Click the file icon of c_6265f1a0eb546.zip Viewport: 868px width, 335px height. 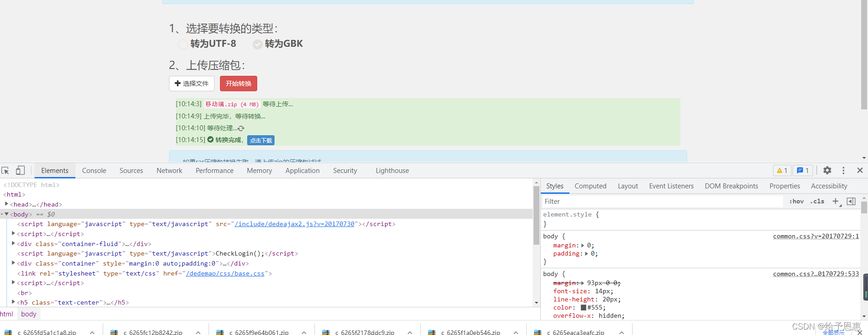pos(432,333)
